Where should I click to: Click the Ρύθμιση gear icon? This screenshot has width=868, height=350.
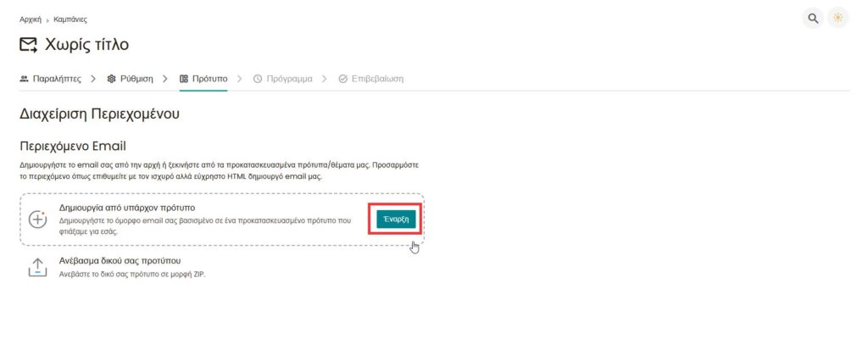(111, 79)
